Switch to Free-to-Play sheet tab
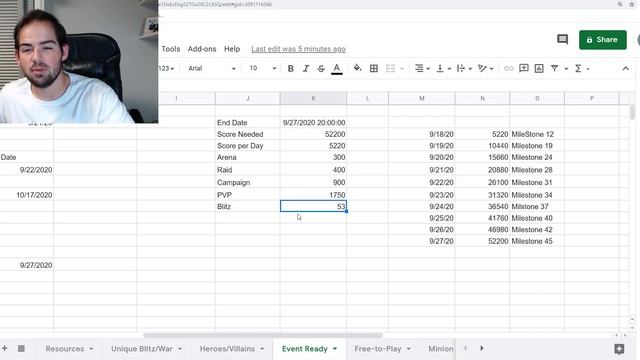This screenshot has height=360, width=640. 378,349
